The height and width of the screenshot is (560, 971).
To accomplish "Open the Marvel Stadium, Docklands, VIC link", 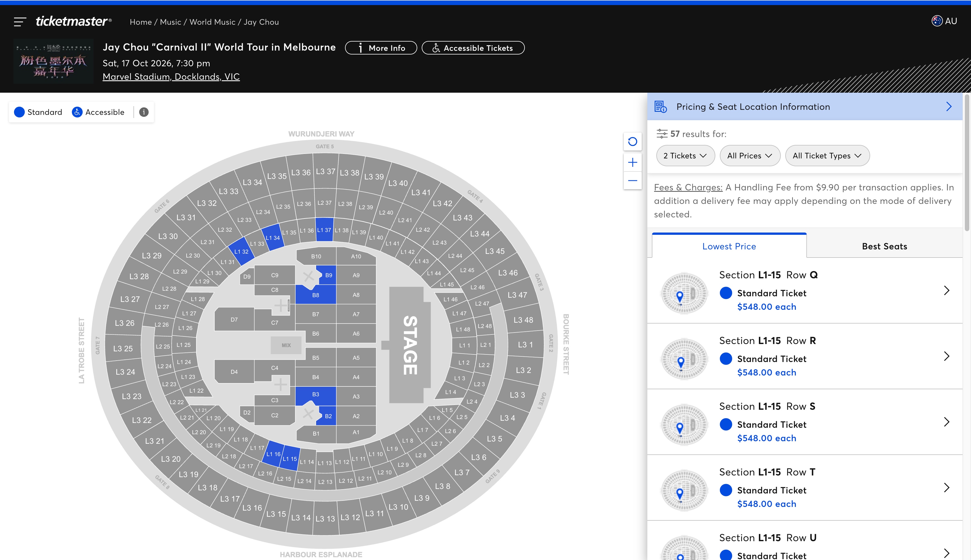I will [171, 77].
